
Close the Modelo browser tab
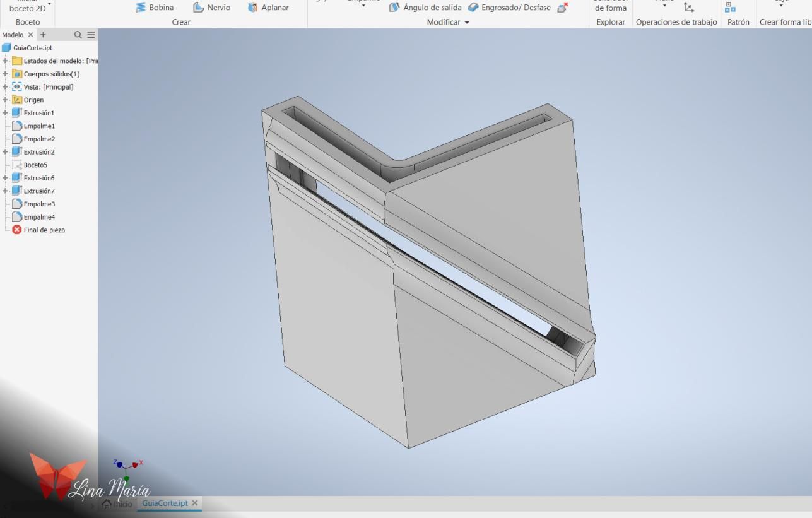pyautogui.click(x=30, y=35)
